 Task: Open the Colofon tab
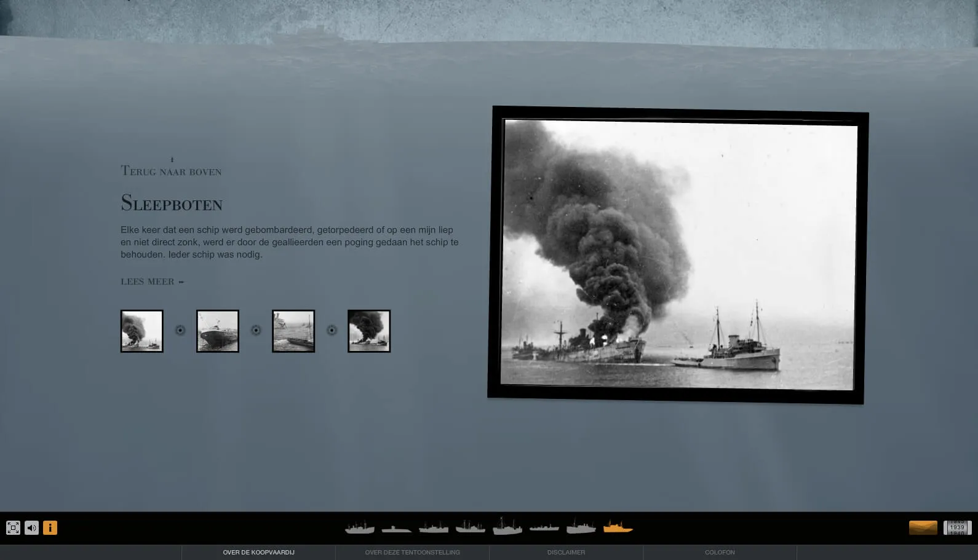pyautogui.click(x=720, y=552)
